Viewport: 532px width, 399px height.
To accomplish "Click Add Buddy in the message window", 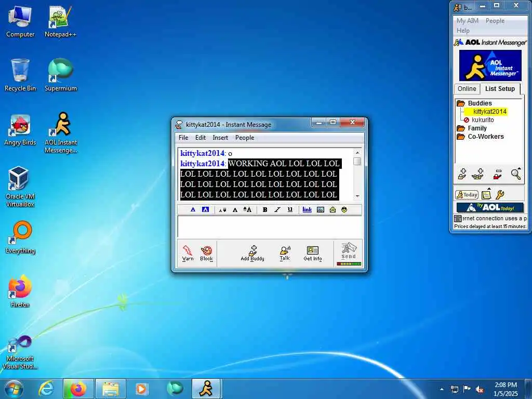I will [x=252, y=254].
